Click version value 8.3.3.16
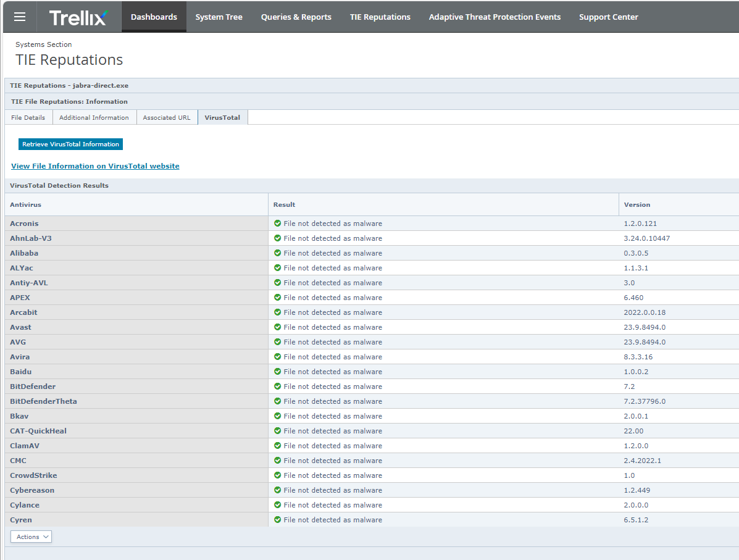 click(x=638, y=357)
